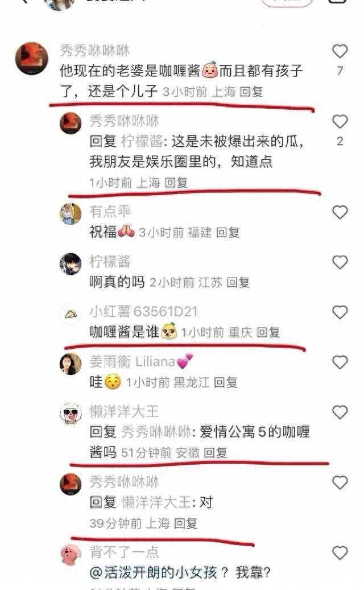364x590 pixels.
Task: Like 秀秀咻咻咻's reply to 柠檬酱
Action: (x=340, y=122)
